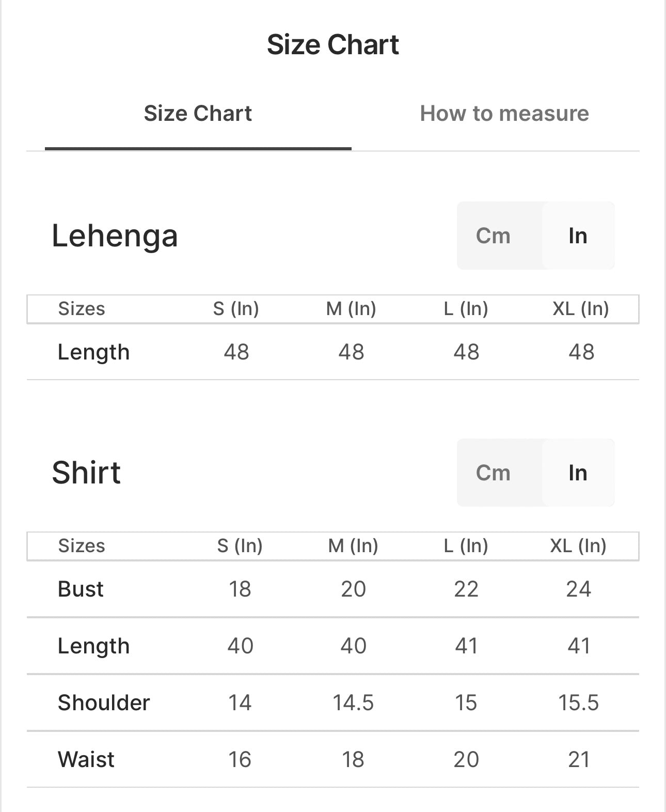Click the Shoulder value 15.5 for XL
Image resolution: width=666 pixels, height=812 pixels.
coord(578,703)
